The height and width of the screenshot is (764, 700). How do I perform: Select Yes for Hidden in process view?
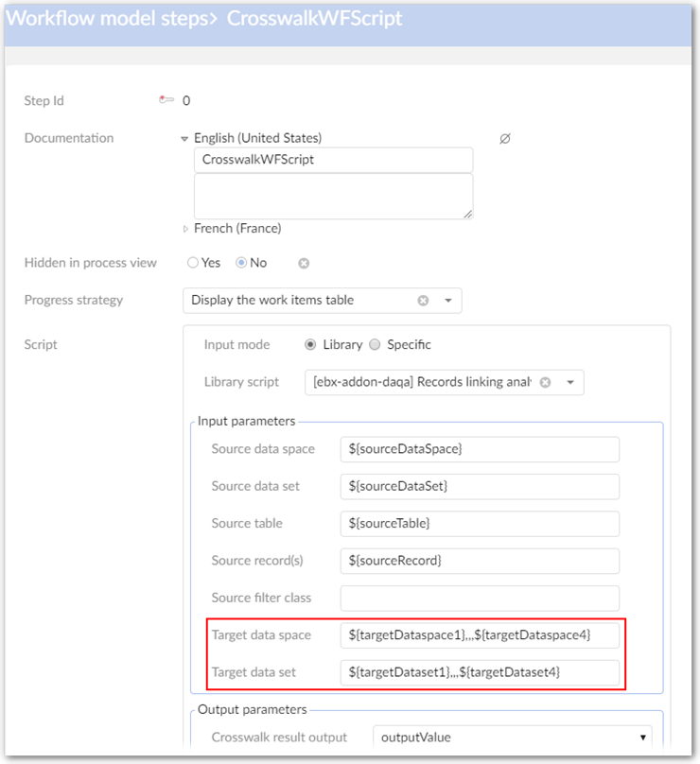[193, 263]
